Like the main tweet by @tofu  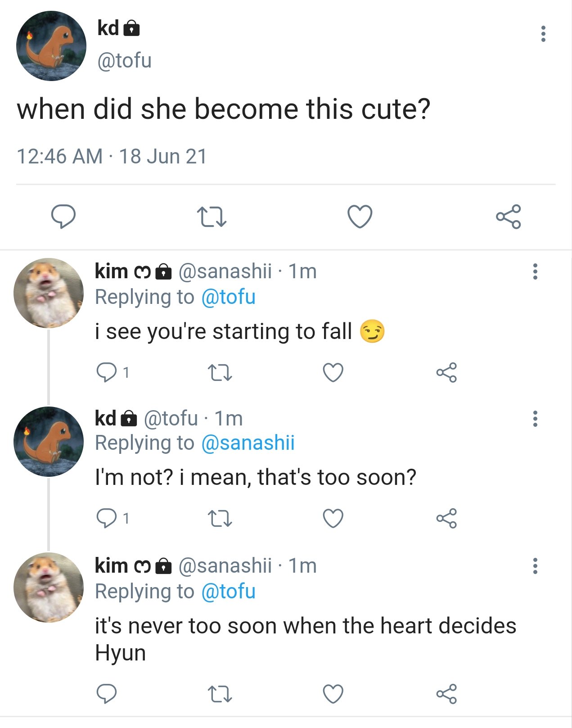pos(360,217)
